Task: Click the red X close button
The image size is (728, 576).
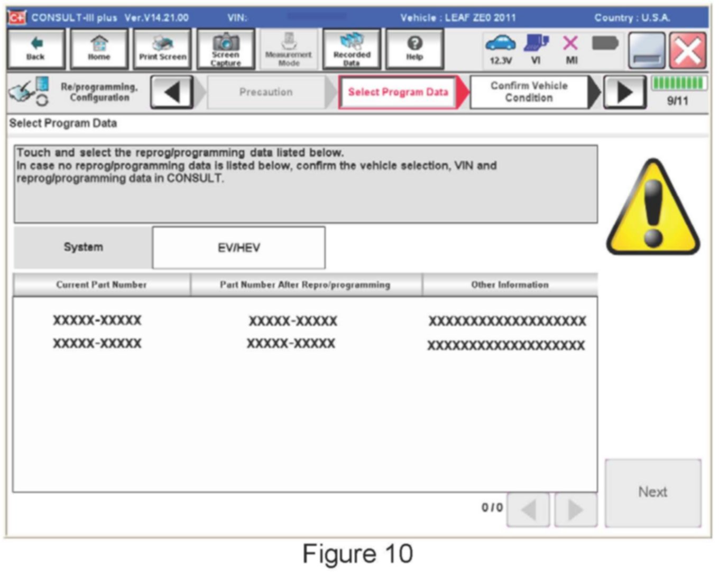Action: click(688, 51)
